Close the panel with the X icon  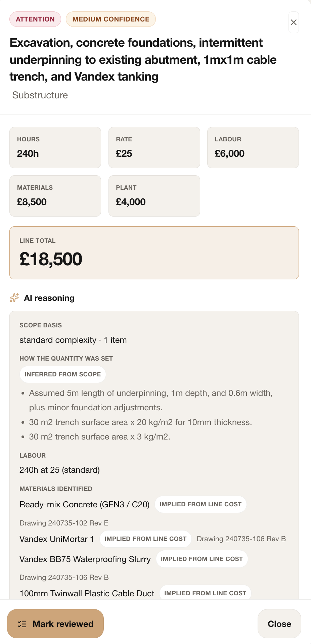point(294,22)
